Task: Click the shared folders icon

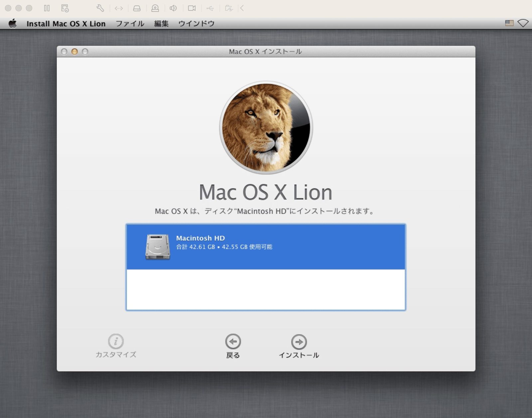Action: [229, 8]
